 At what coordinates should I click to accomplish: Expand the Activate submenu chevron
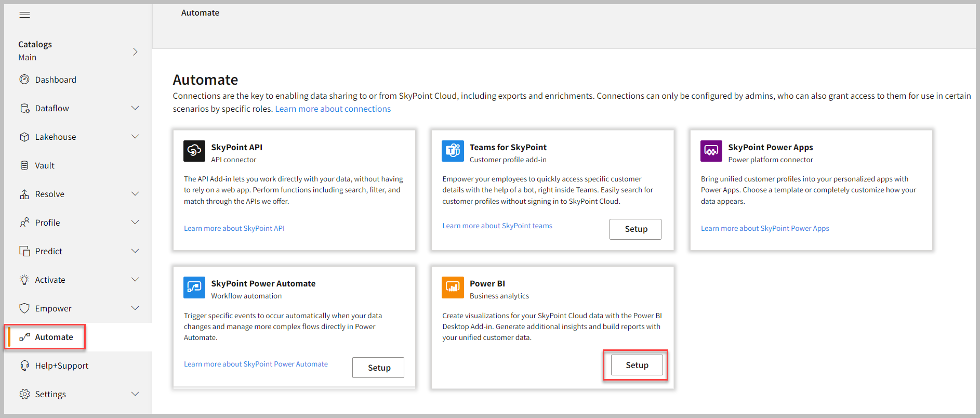pos(135,280)
